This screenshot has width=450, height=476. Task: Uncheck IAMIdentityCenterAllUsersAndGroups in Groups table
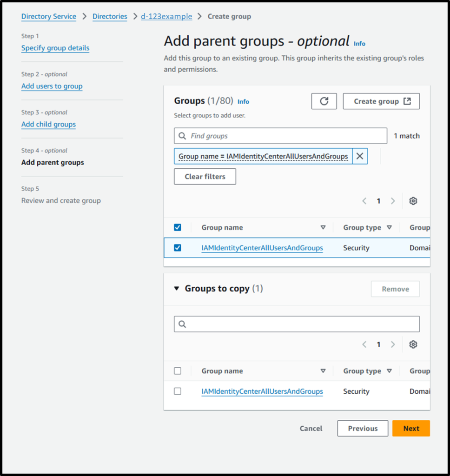(178, 248)
